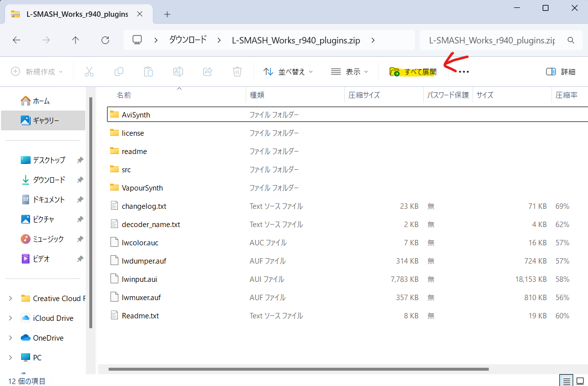Open デスクトップ in navigation pane
This screenshot has height=386, width=588.
pos(43,160)
